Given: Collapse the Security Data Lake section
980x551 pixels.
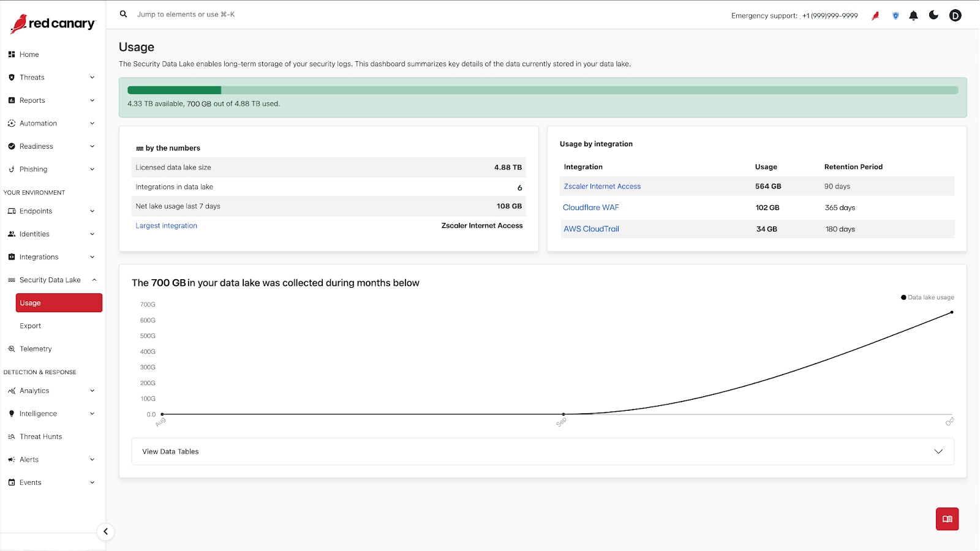Looking at the screenshot, I should pos(94,280).
